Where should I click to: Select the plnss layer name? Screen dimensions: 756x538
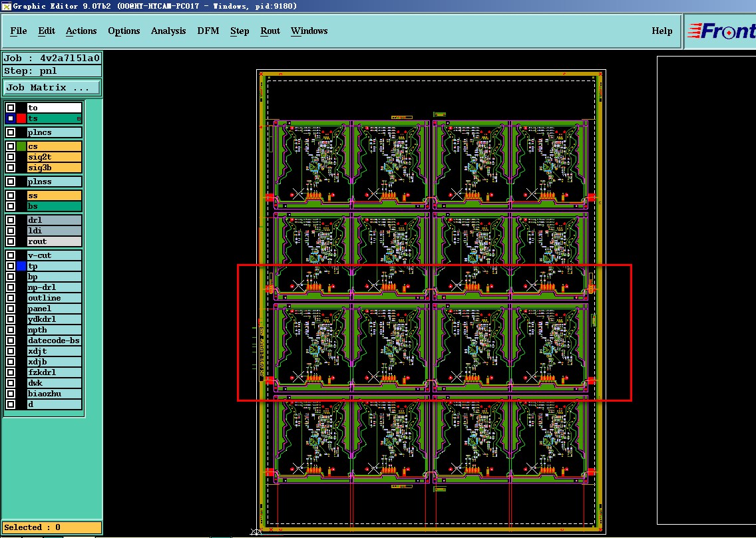point(54,182)
